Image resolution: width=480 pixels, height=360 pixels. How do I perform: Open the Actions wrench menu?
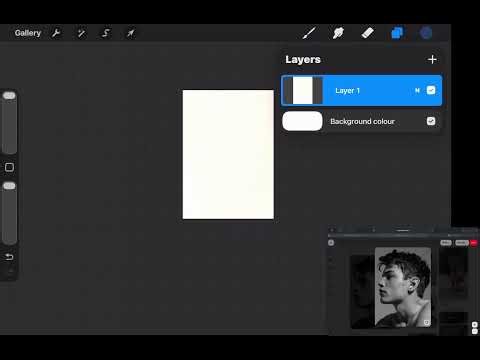click(56, 33)
